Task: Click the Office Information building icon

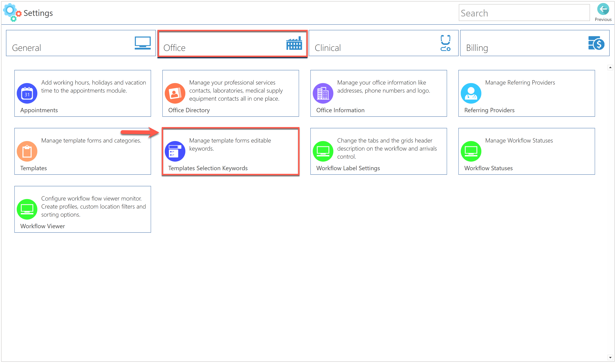Action: tap(323, 93)
